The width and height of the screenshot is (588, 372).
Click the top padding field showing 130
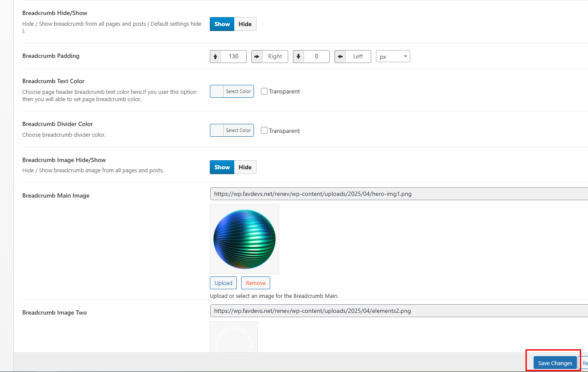coord(233,57)
